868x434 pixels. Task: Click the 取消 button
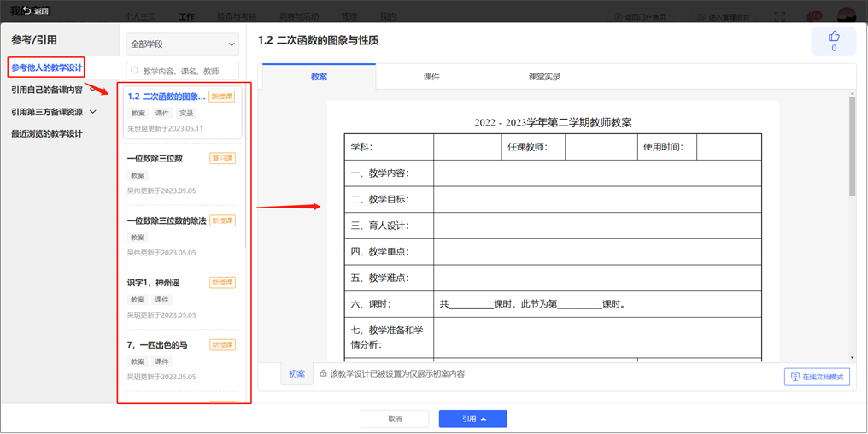pyautogui.click(x=395, y=419)
